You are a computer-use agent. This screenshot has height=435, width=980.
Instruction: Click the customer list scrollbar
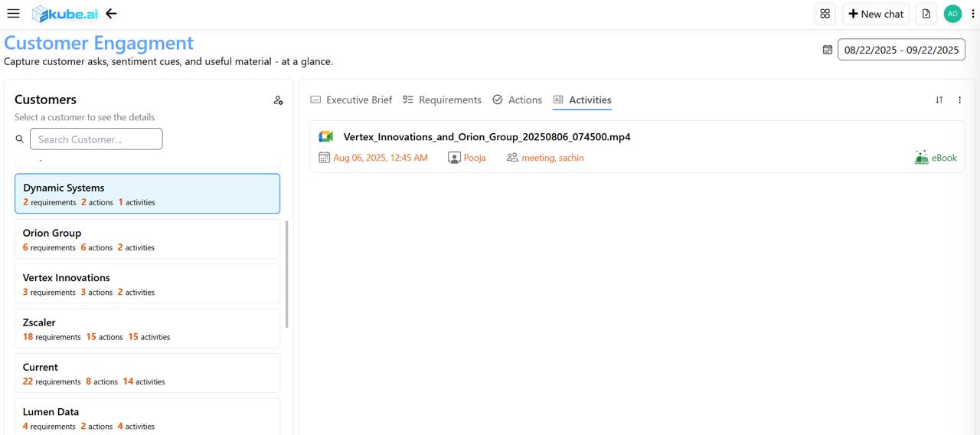pos(287,274)
